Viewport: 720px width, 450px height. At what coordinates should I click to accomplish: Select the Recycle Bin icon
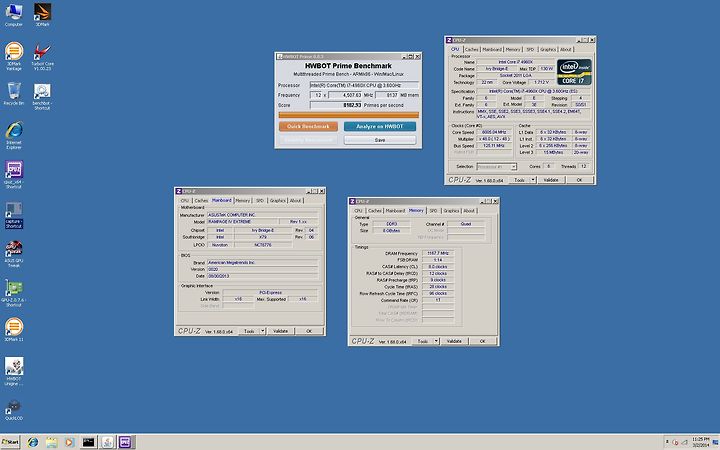coord(14,94)
